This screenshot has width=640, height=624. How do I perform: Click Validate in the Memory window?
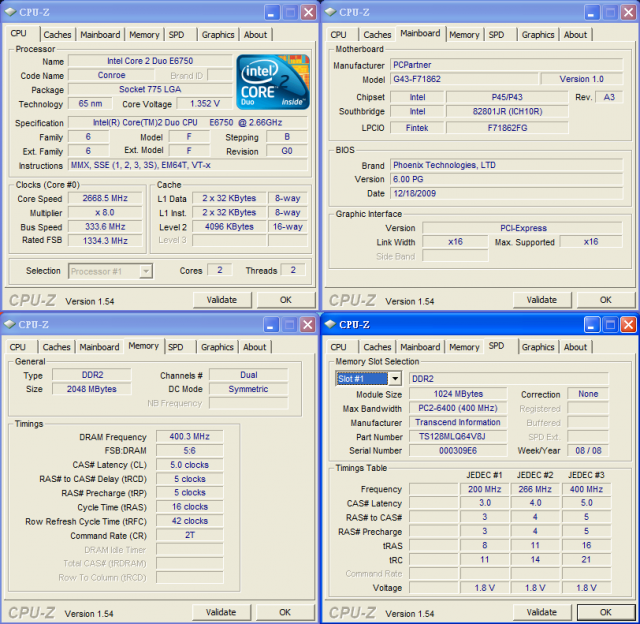click(x=221, y=612)
